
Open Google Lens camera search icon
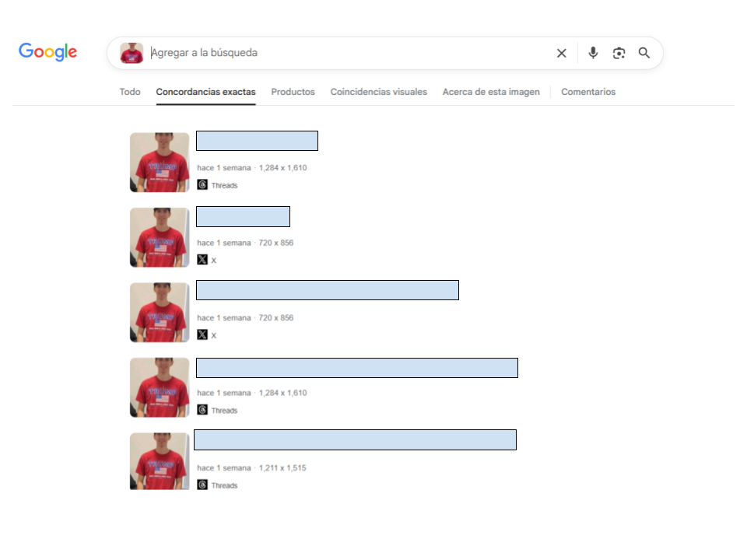(x=619, y=53)
